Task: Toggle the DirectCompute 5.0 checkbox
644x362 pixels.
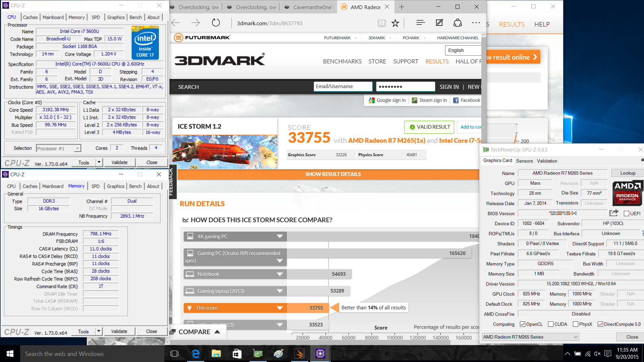Action: [600, 324]
